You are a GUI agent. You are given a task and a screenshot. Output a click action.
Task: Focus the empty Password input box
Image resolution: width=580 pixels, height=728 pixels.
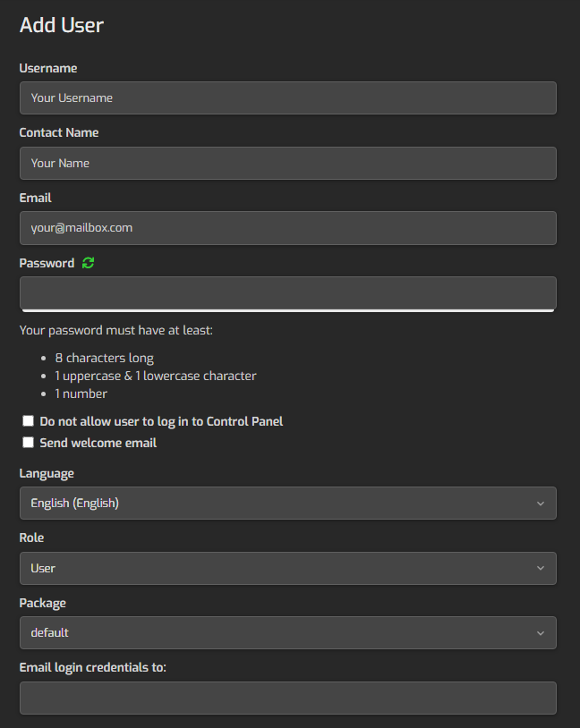(287, 292)
